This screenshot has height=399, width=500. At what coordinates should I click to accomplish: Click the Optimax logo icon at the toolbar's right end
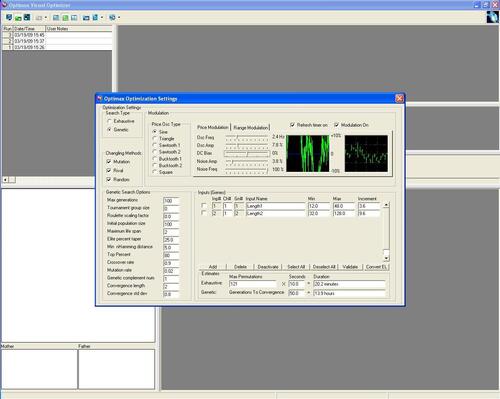(x=492, y=17)
